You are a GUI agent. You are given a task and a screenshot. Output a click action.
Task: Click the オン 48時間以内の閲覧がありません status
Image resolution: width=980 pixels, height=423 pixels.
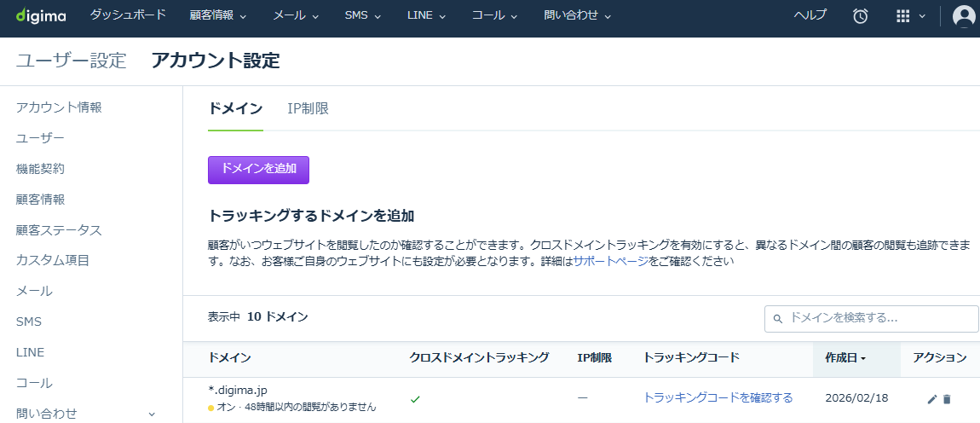coord(292,408)
